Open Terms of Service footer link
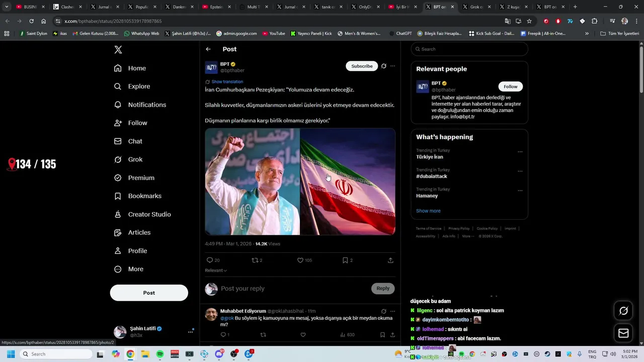 pos(429,228)
